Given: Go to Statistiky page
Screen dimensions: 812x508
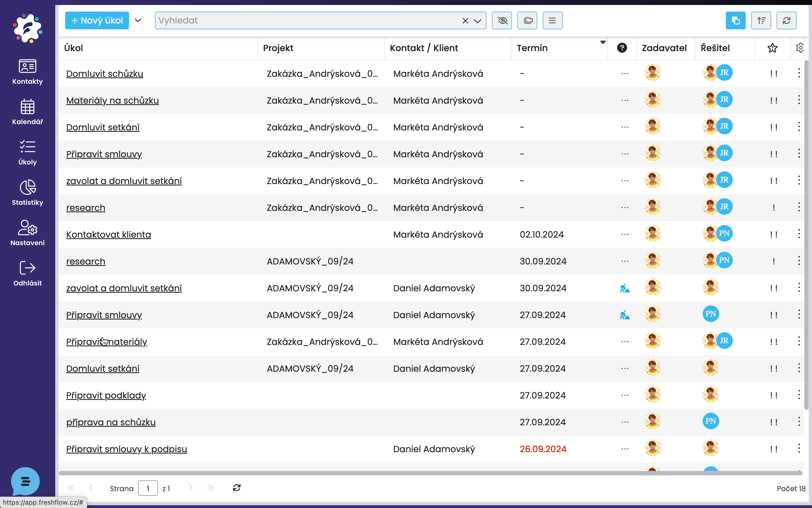Looking at the screenshot, I should [x=27, y=193].
